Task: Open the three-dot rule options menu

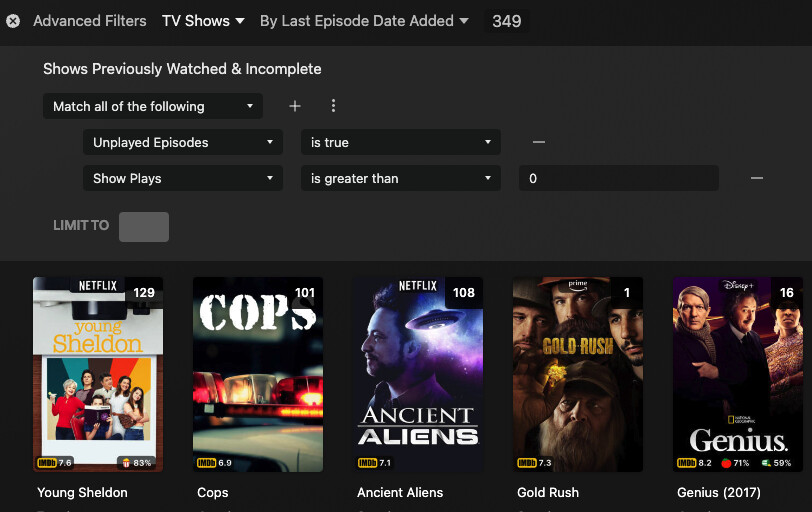Action: point(333,106)
